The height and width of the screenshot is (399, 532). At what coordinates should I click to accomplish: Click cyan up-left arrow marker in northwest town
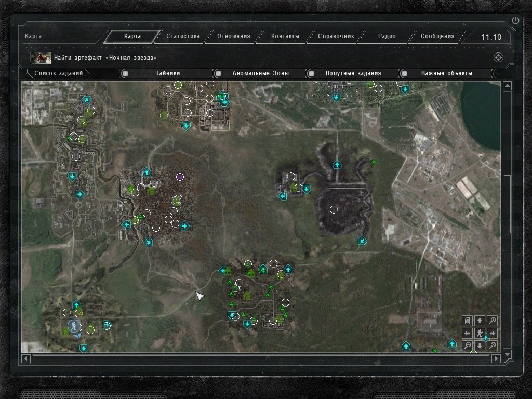coord(86,100)
